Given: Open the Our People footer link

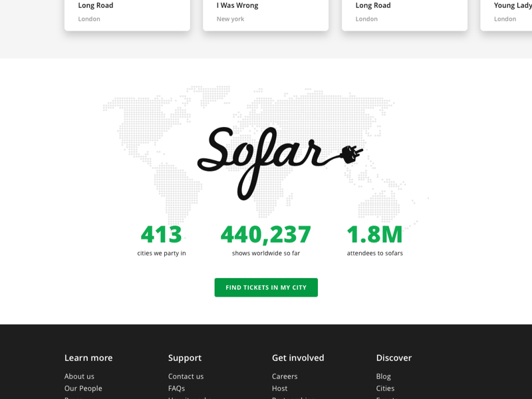Looking at the screenshot, I should pyautogui.click(x=83, y=388).
